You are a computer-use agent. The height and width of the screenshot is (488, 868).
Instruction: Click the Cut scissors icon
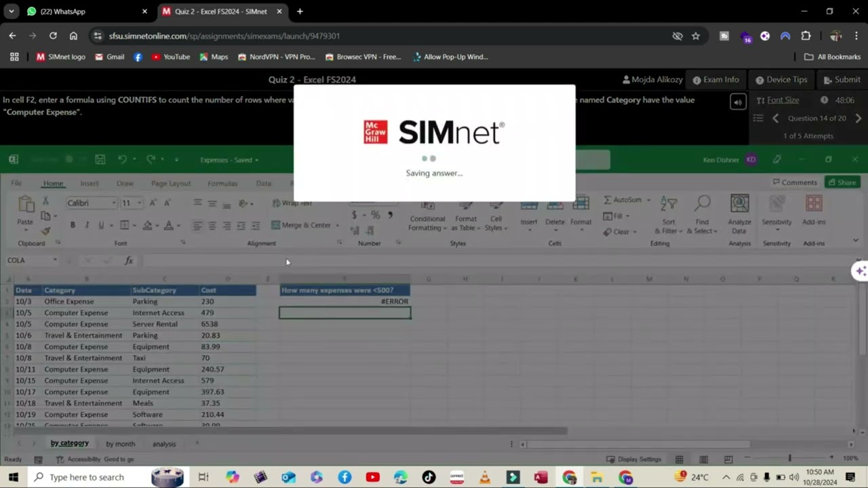[x=45, y=201]
